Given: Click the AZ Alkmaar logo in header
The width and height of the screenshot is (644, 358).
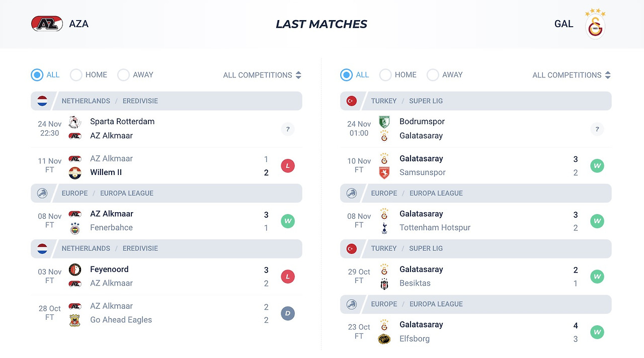Looking at the screenshot, I should coord(47,24).
